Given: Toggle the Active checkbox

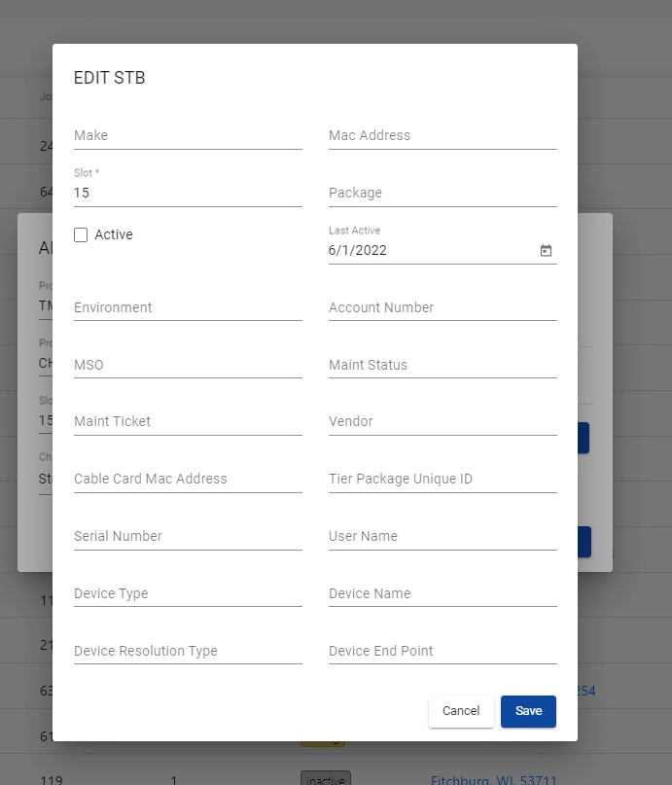Looking at the screenshot, I should click(x=81, y=234).
